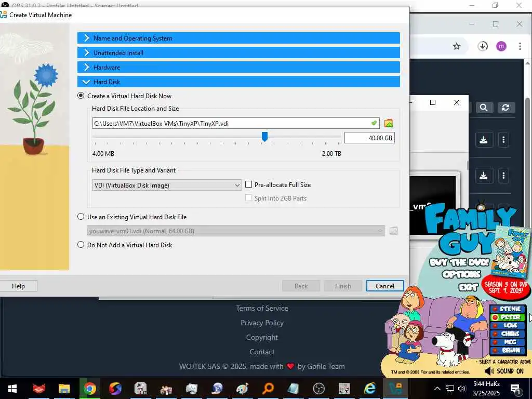The height and width of the screenshot is (399, 532).
Task: Expand Unattended Install section
Action: click(x=238, y=52)
